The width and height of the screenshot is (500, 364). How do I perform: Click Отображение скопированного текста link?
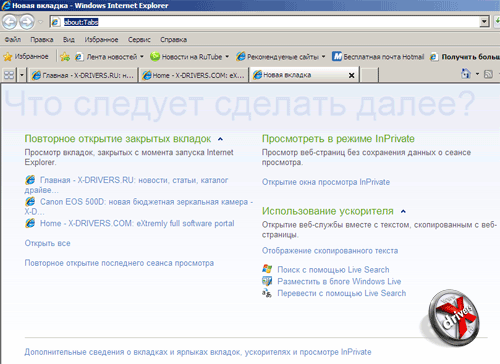330,251
